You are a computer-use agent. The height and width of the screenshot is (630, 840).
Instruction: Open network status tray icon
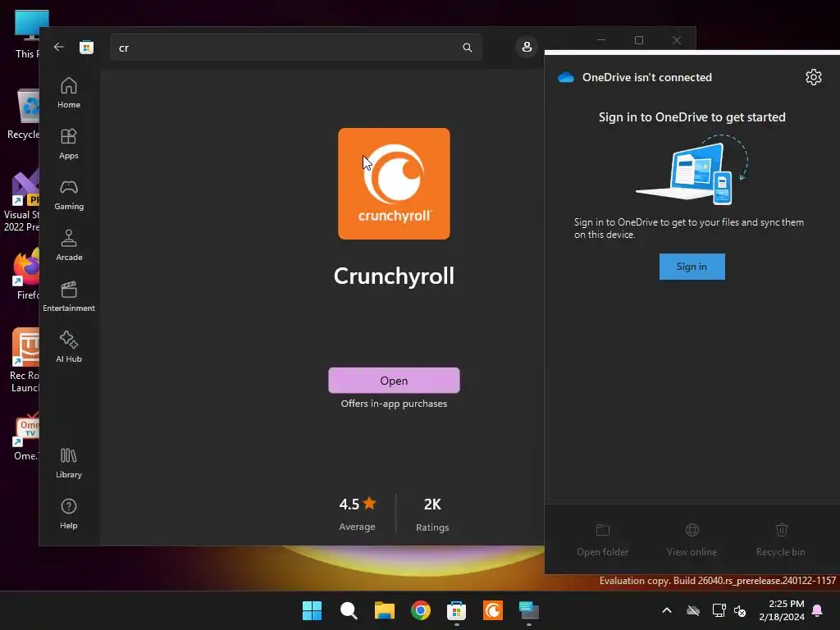tap(719, 610)
